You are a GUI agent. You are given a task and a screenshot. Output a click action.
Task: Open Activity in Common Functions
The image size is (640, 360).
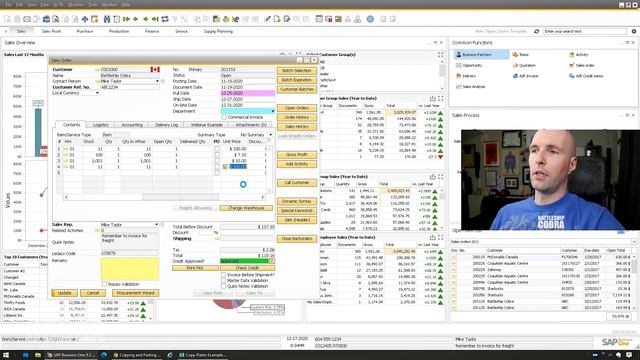pyautogui.click(x=579, y=54)
